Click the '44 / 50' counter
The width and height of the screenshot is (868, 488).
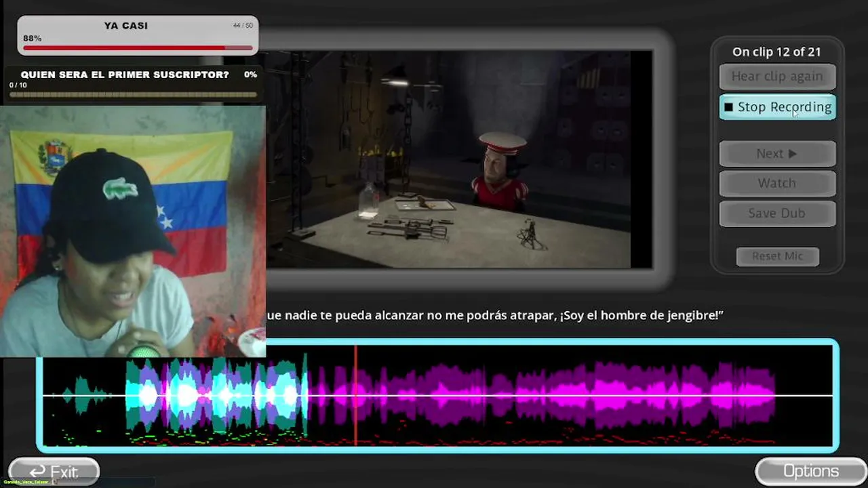(x=243, y=26)
